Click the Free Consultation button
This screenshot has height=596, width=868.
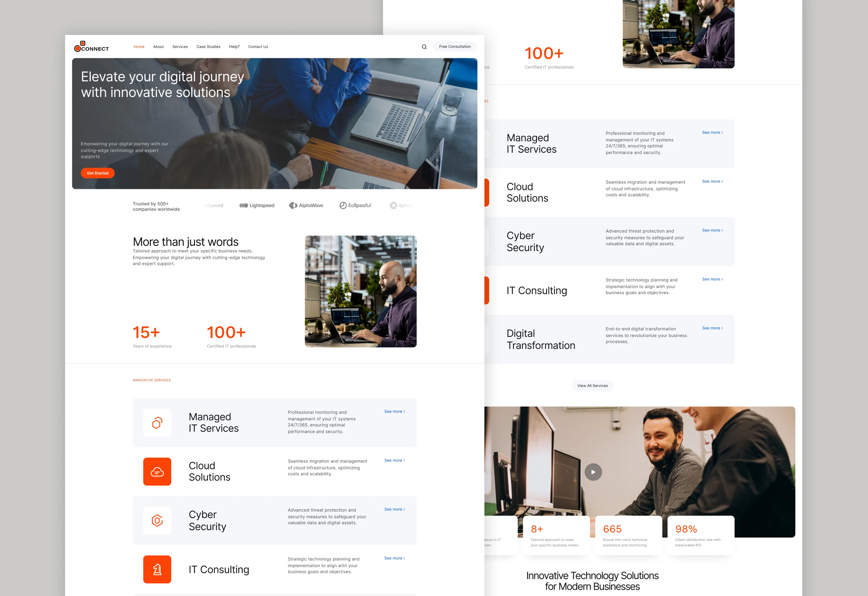[455, 47]
